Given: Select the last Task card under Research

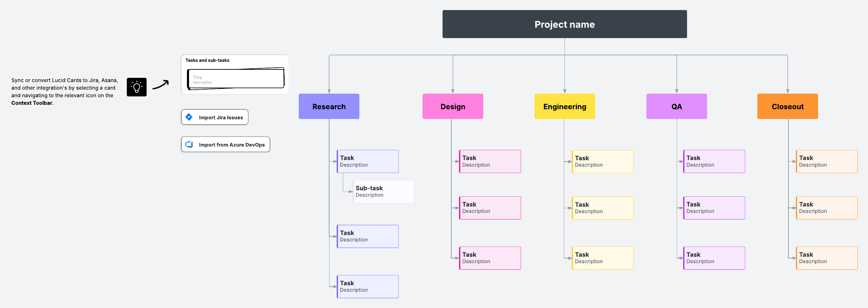Looking at the screenshot, I should (x=367, y=287).
